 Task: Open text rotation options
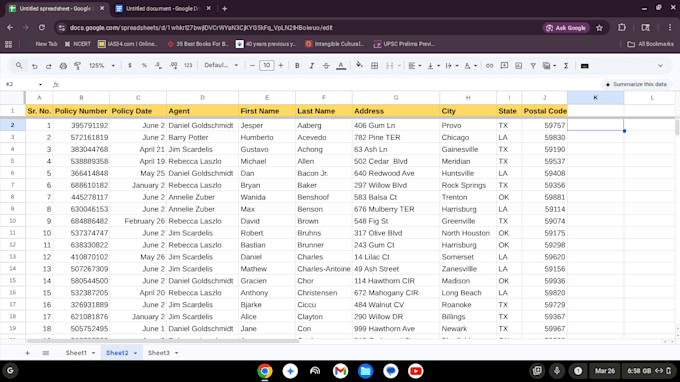pyautogui.click(x=470, y=66)
